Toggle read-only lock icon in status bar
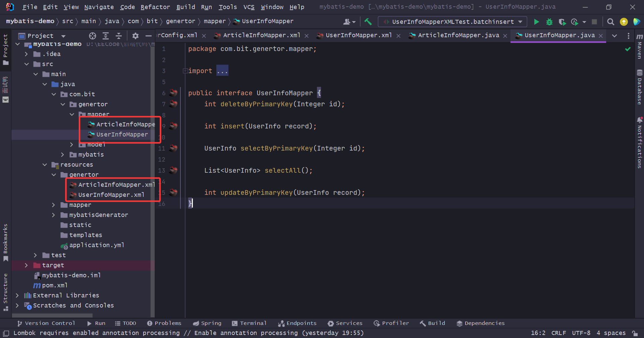This screenshot has width=644, height=338. pyautogui.click(x=635, y=333)
